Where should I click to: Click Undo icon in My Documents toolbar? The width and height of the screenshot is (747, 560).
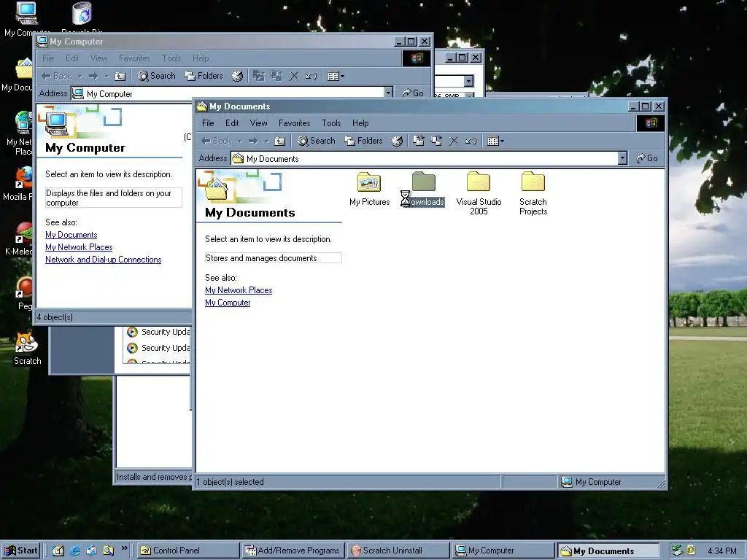[471, 141]
